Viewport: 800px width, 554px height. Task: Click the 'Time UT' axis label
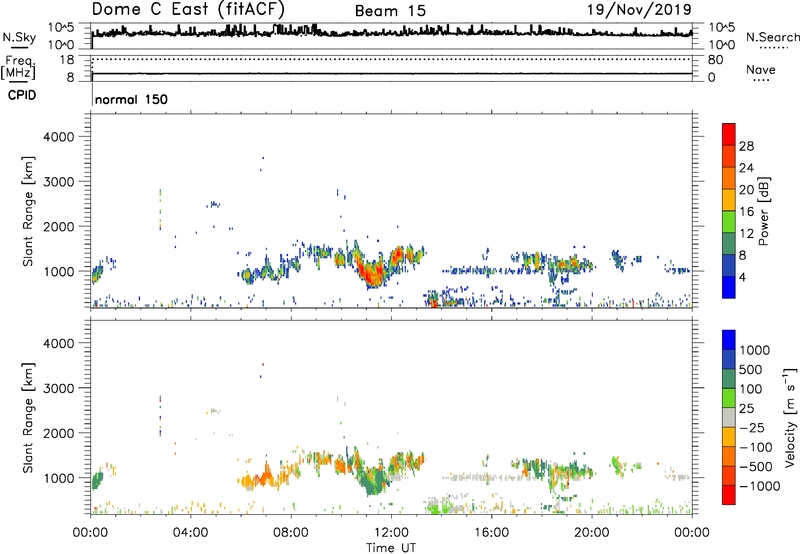click(391, 548)
